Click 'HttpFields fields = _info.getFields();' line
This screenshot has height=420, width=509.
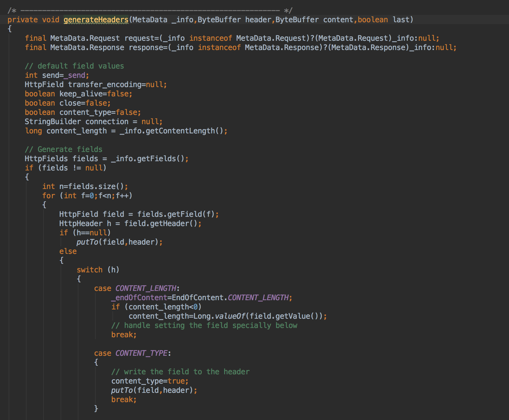(x=107, y=159)
